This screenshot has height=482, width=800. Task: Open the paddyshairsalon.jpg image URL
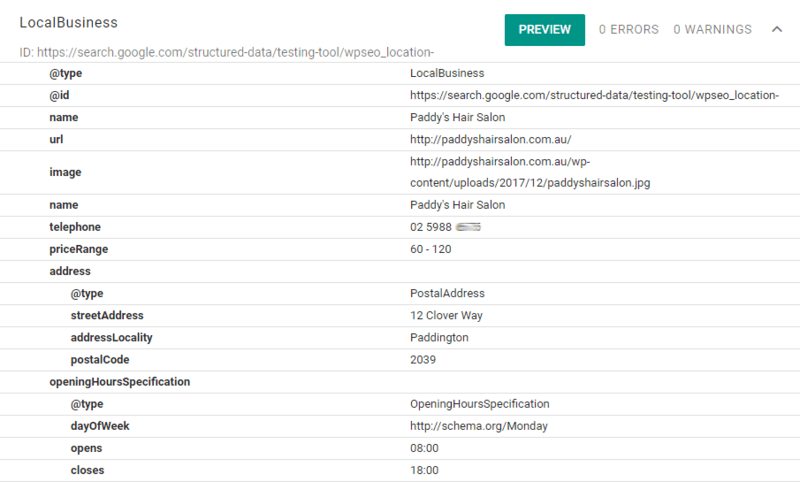530,172
